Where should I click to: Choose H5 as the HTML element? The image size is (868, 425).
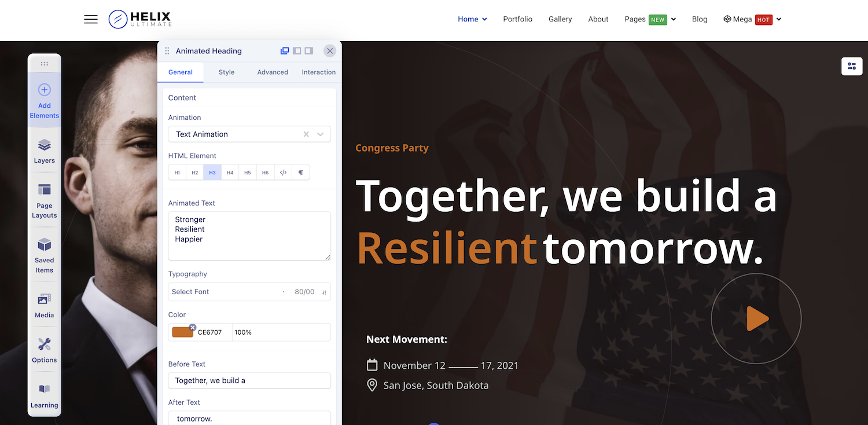pos(248,173)
